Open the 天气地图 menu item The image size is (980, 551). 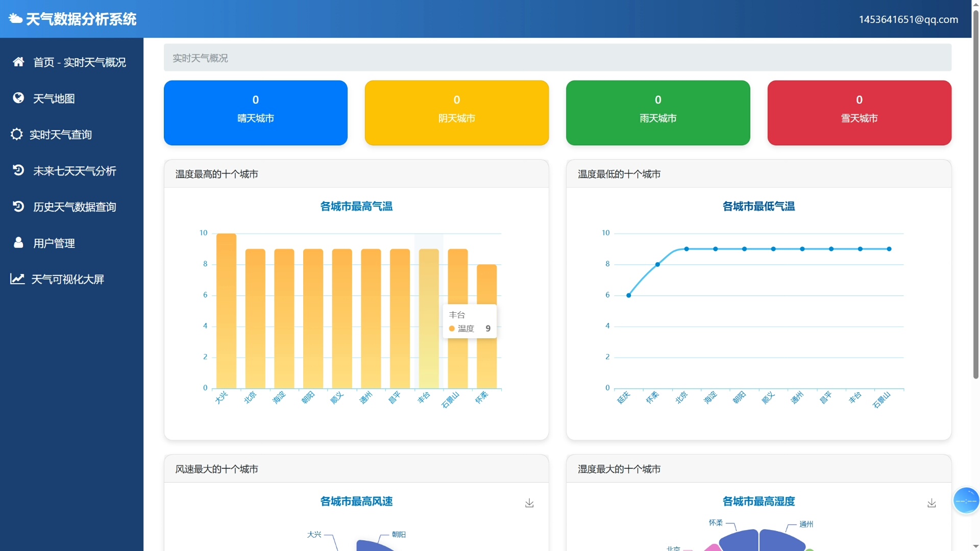click(54, 98)
